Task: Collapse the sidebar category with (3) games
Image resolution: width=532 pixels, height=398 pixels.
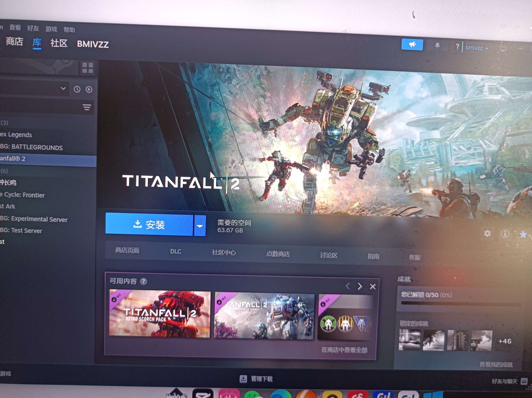Action: (x=4, y=123)
